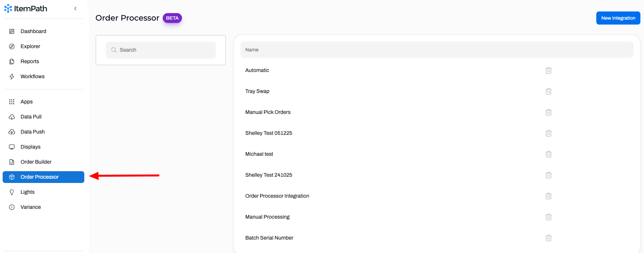Delete the Michael test integration

tap(549, 154)
